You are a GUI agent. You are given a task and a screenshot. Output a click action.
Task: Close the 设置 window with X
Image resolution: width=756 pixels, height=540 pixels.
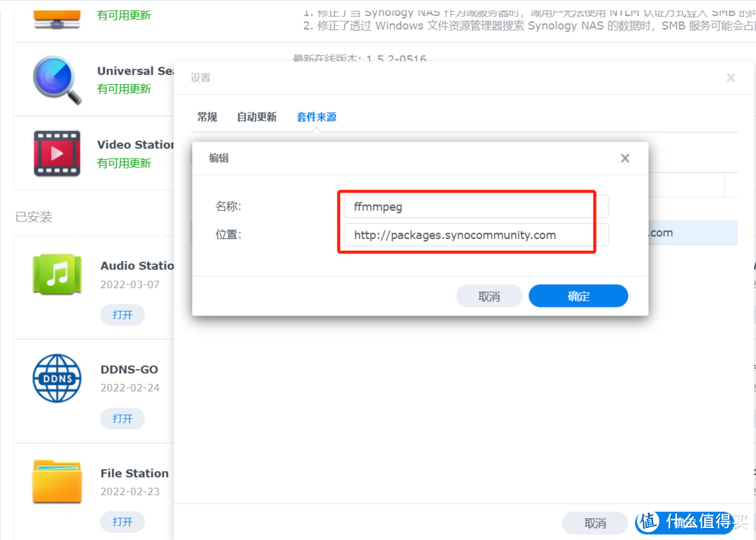pos(730,78)
